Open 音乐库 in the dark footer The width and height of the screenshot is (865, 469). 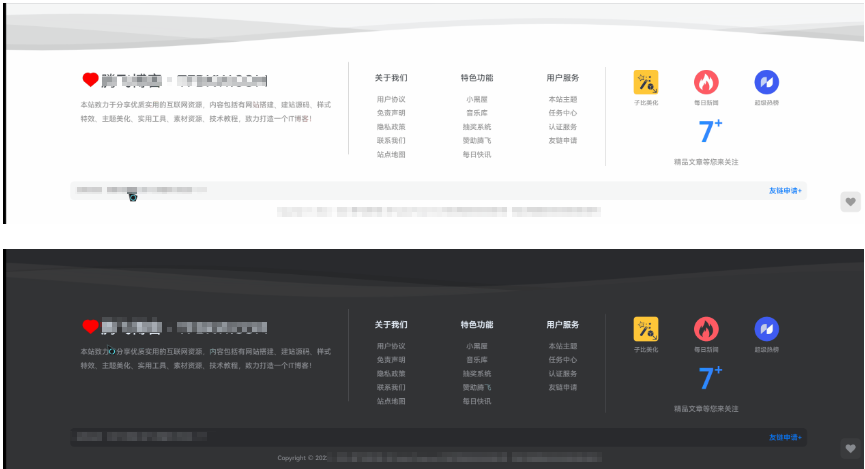click(x=477, y=360)
